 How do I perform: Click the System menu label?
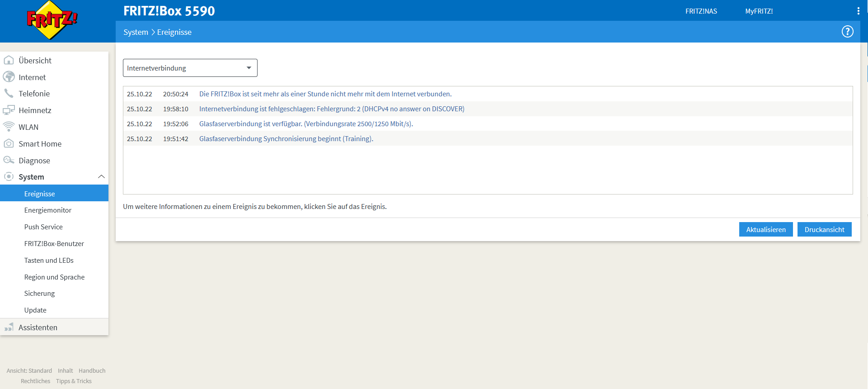click(x=31, y=177)
